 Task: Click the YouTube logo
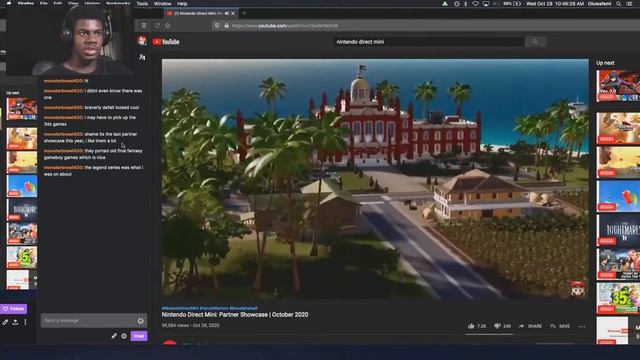(166, 42)
